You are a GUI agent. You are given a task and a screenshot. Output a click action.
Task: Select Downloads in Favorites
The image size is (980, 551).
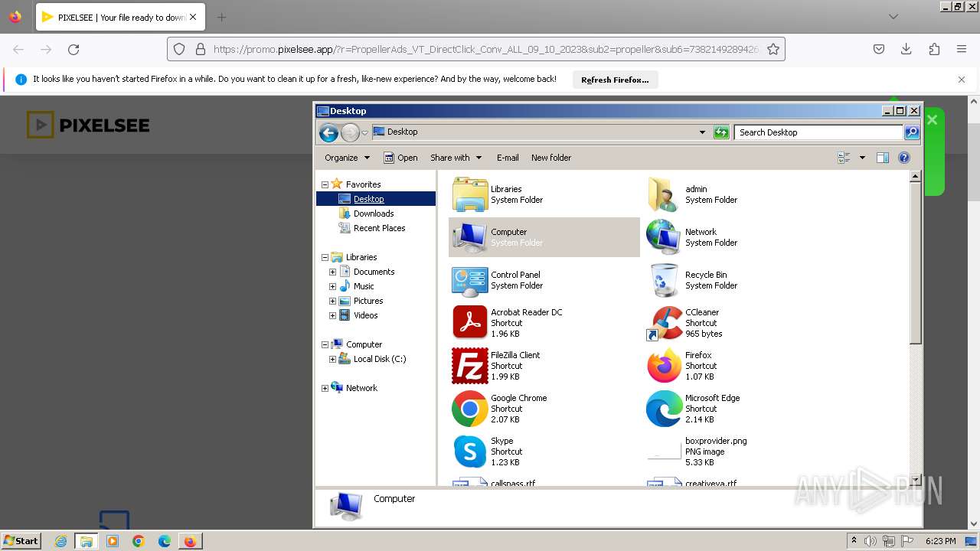[374, 214]
